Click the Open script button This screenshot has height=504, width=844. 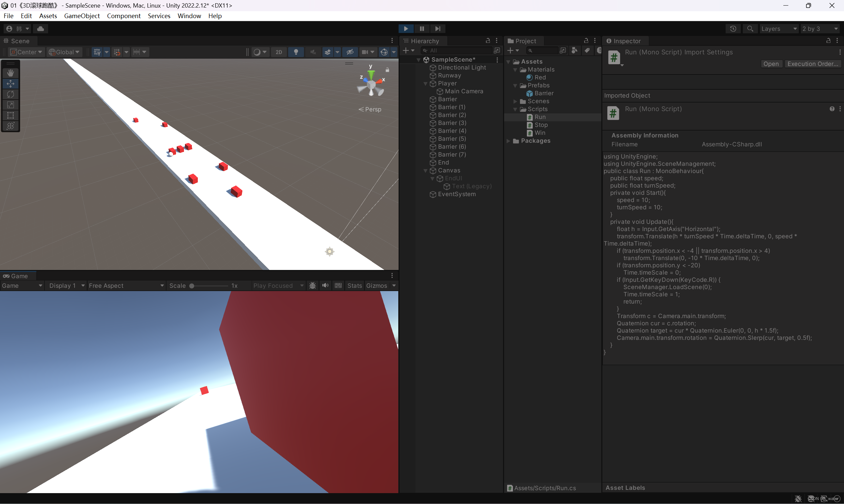click(x=770, y=64)
